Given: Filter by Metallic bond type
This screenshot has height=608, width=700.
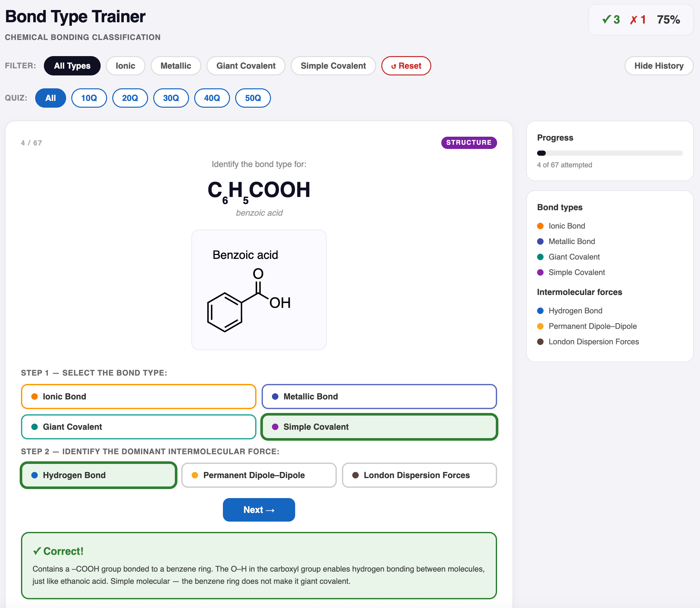Looking at the screenshot, I should [x=175, y=66].
